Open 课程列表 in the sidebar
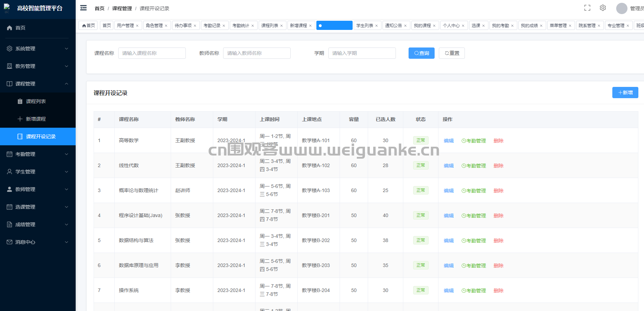 [36, 101]
